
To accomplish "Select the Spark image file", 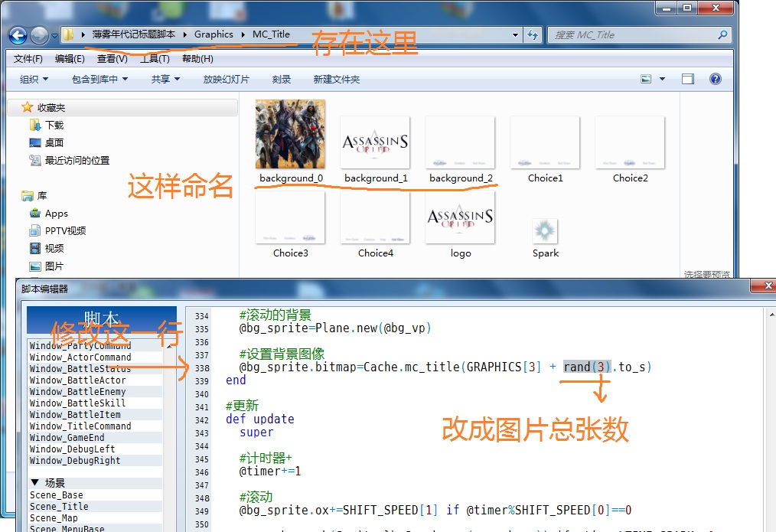I will coord(546,237).
